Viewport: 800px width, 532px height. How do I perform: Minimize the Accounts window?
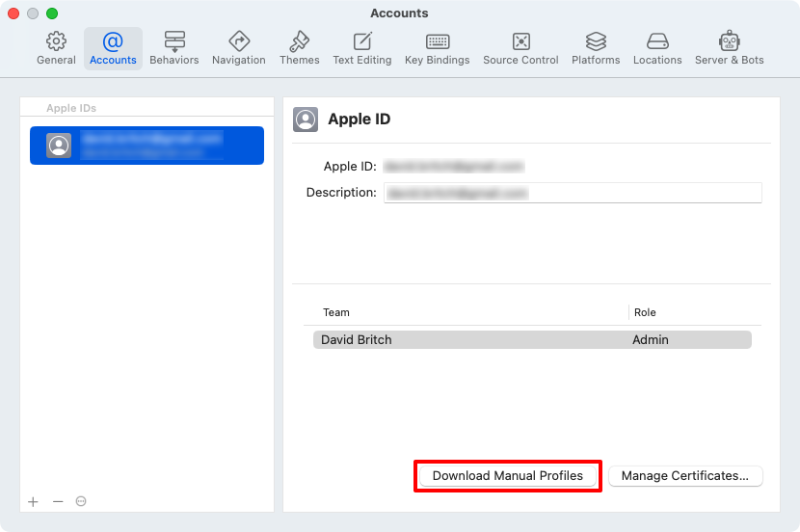pos(33,13)
